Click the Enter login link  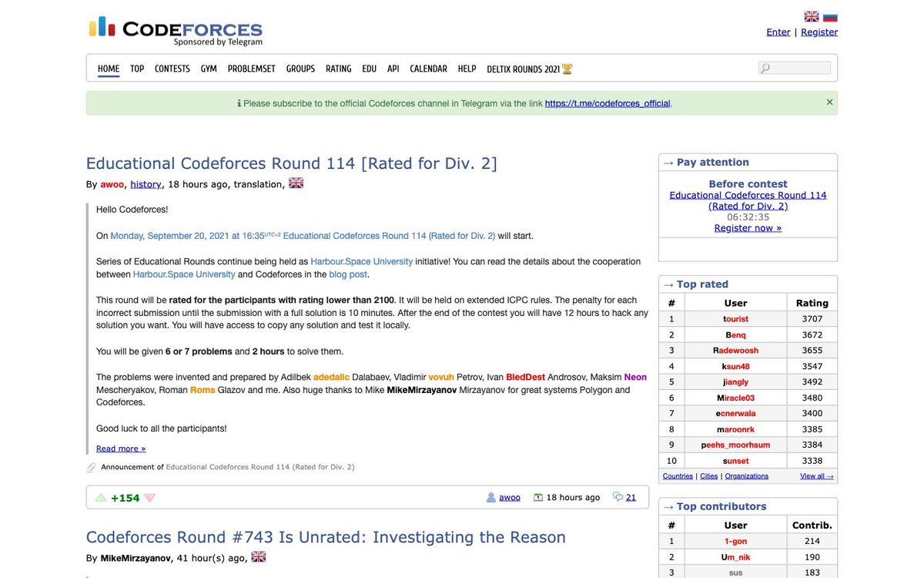[778, 32]
